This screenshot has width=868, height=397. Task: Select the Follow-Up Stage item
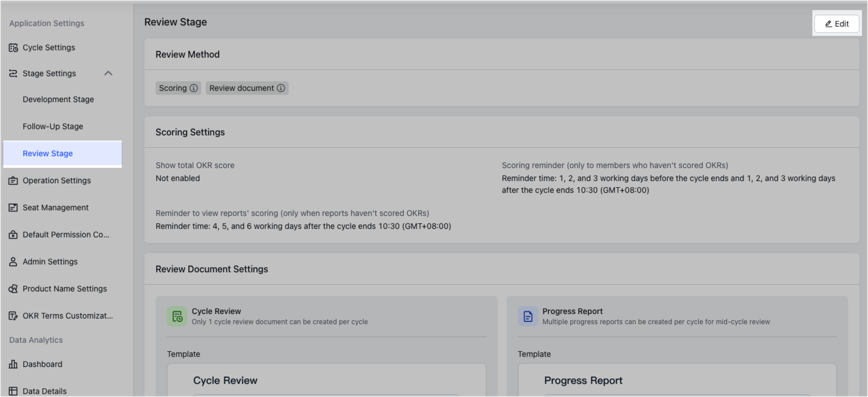53,126
